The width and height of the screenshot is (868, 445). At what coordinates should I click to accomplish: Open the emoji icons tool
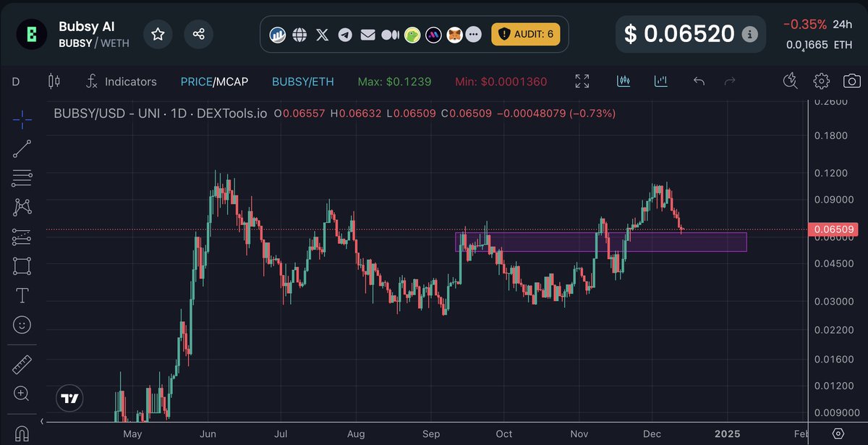coord(22,325)
